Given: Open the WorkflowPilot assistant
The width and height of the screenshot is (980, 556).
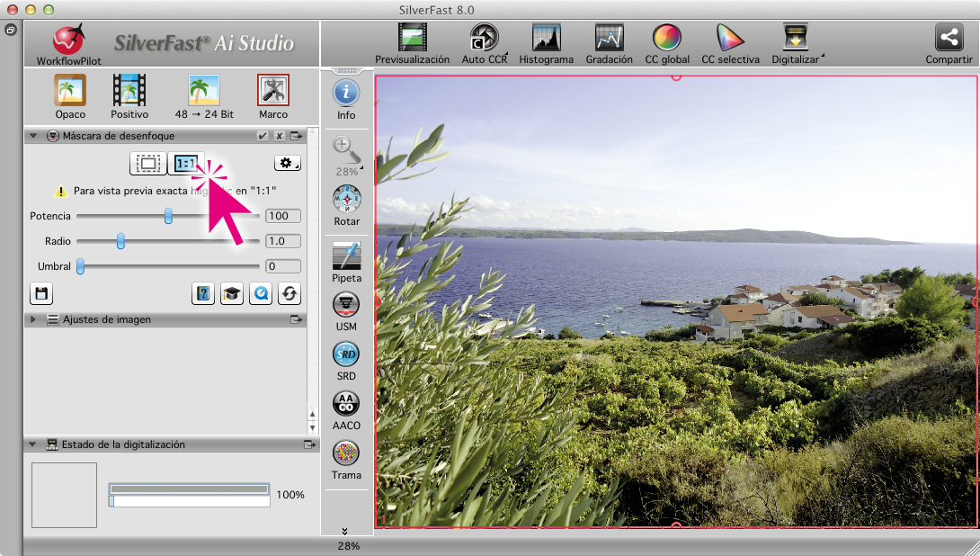Looking at the screenshot, I should click(x=69, y=43).
